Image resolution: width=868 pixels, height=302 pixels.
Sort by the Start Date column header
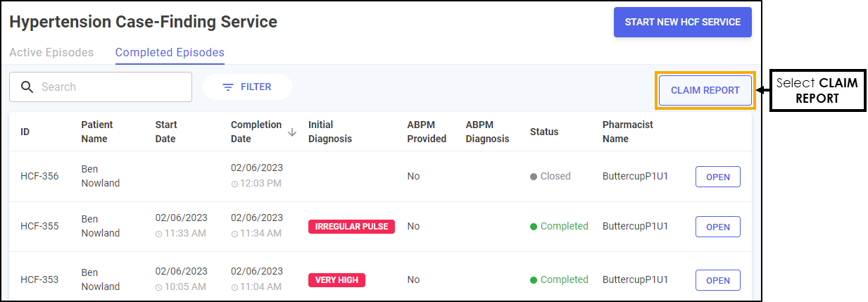click(x=166, y=132)
